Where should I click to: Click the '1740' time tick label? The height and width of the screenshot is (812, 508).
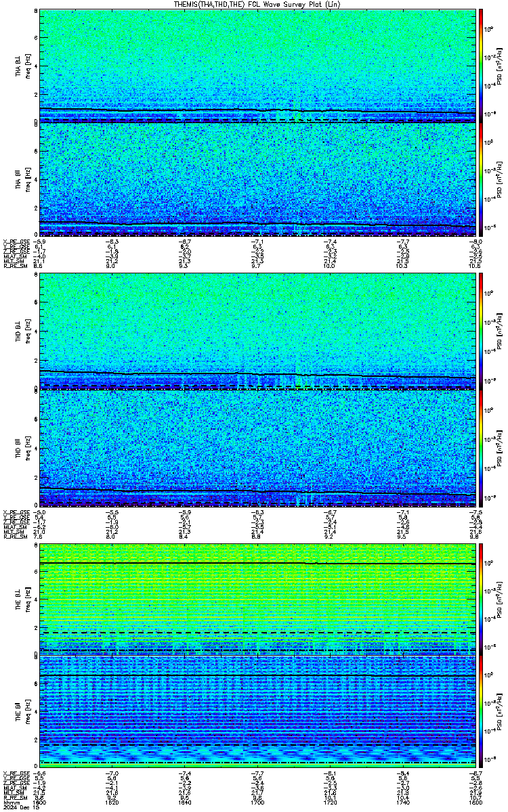[x=402, y=803]
